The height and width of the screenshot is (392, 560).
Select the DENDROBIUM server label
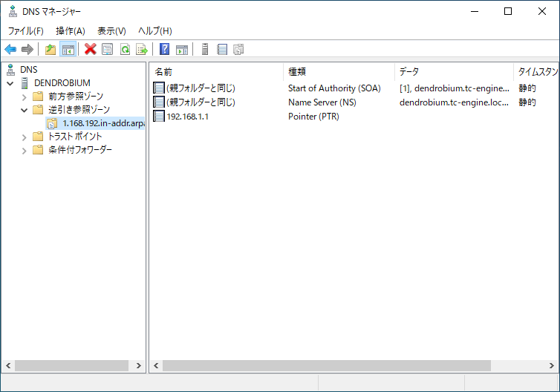[x=62, y=83]
